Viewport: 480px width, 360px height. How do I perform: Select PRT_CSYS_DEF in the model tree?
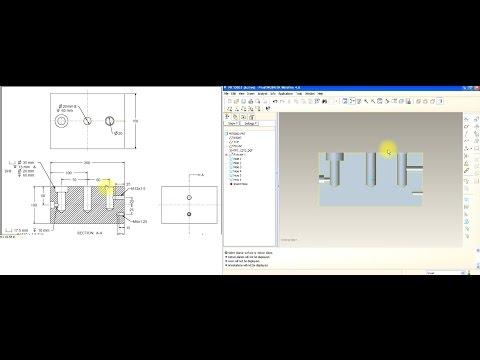point(241,151)
